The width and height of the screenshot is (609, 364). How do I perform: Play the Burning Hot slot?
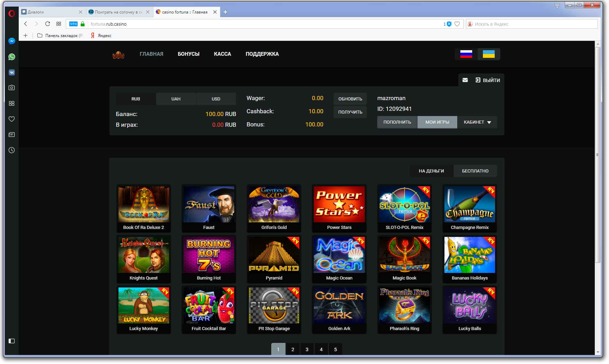point(209,259)
